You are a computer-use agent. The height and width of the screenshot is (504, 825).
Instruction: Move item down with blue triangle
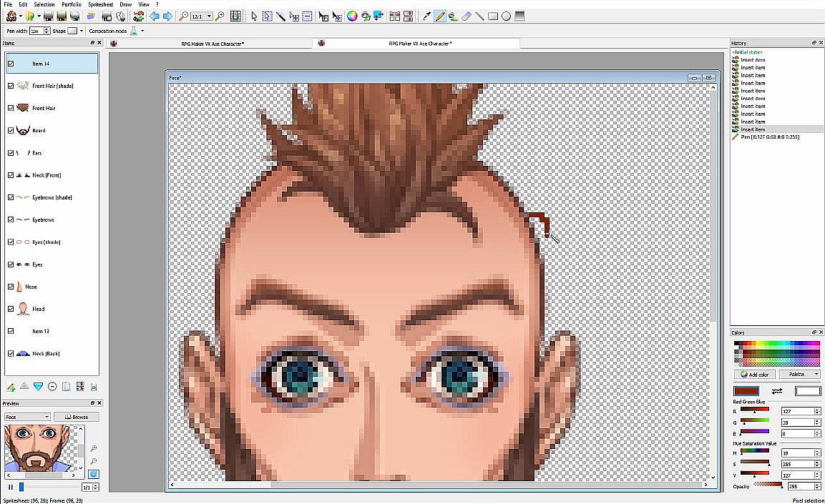39,387
